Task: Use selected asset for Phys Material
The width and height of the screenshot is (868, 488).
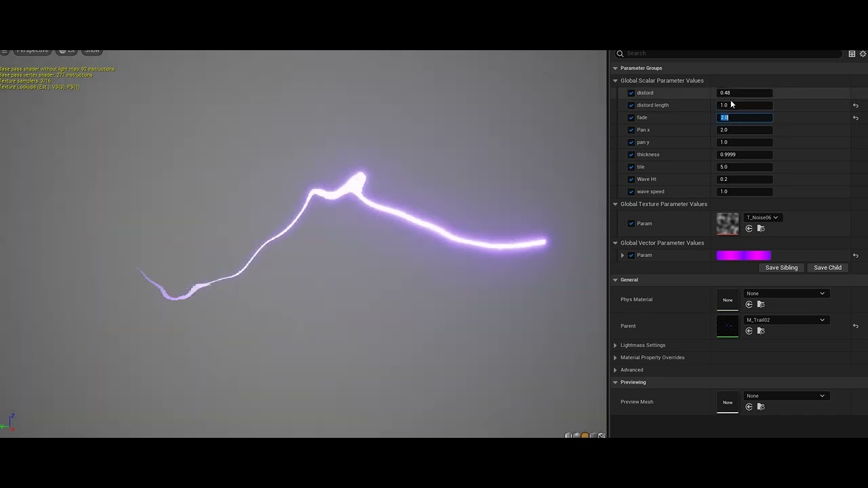Action: 749,304
